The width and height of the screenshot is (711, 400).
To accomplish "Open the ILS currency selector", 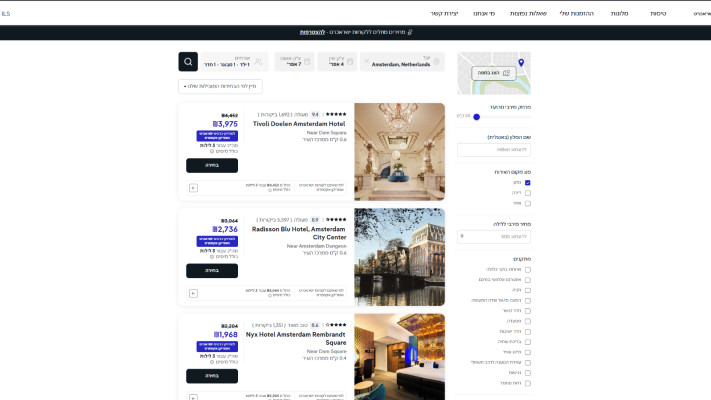I will point(5,14).
